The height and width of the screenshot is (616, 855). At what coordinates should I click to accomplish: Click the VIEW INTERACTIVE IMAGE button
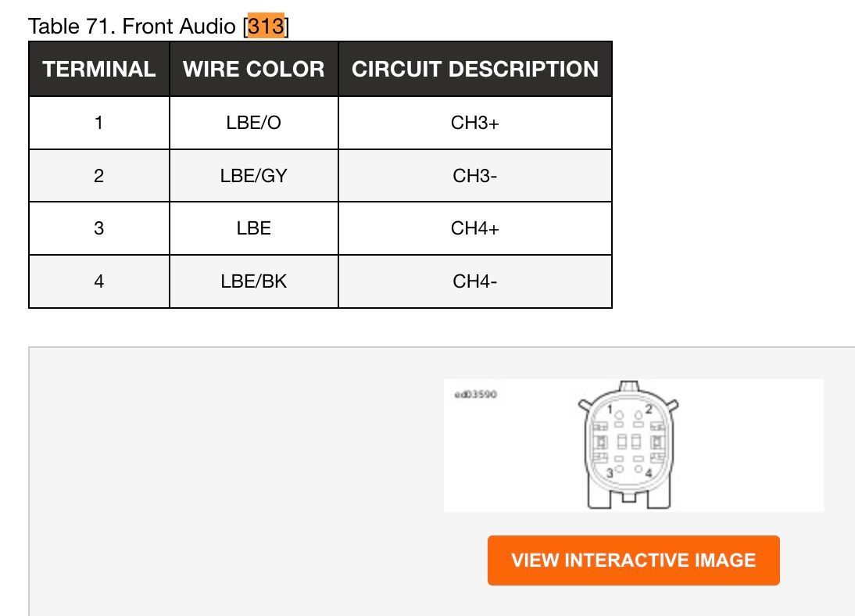pos(633,560)
